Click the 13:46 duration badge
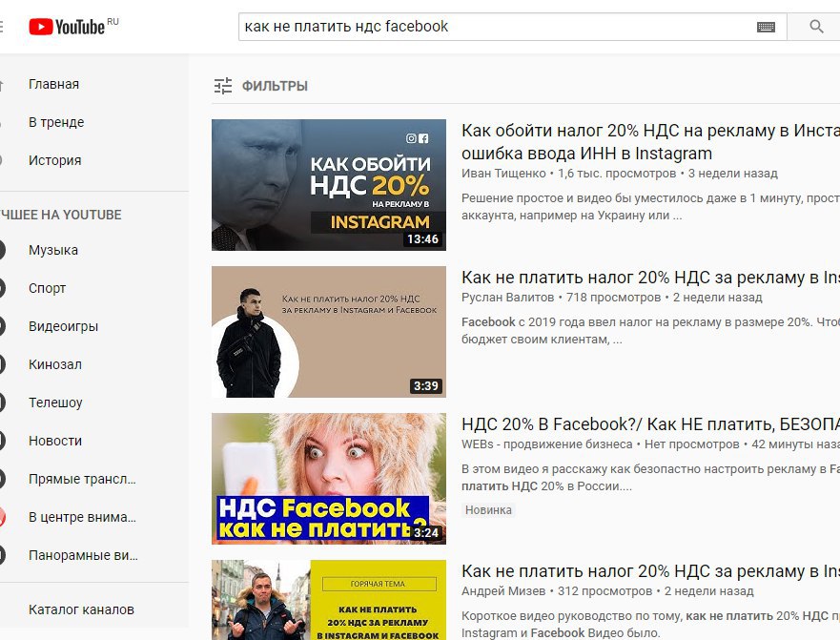The image size is (840, 640). click(422, 239)
